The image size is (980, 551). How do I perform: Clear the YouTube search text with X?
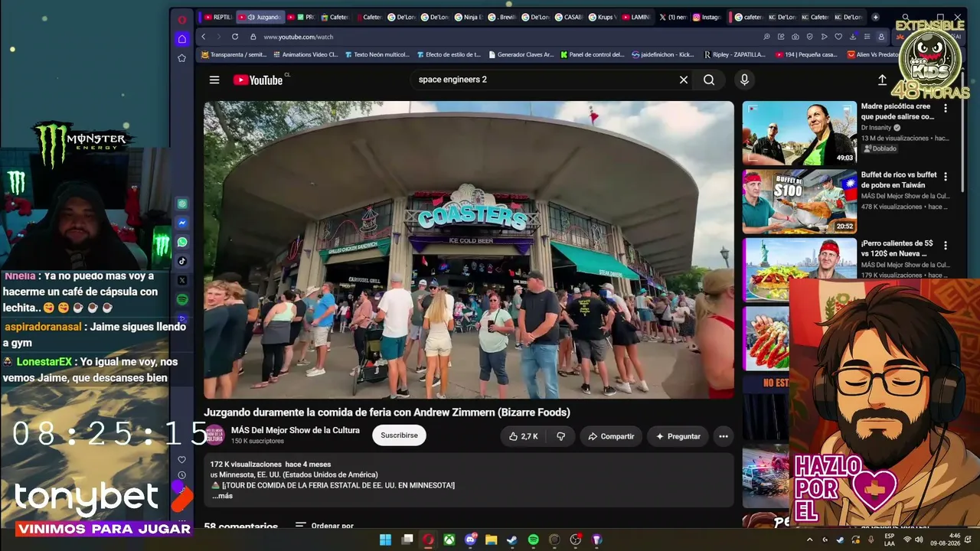[684, 80]
